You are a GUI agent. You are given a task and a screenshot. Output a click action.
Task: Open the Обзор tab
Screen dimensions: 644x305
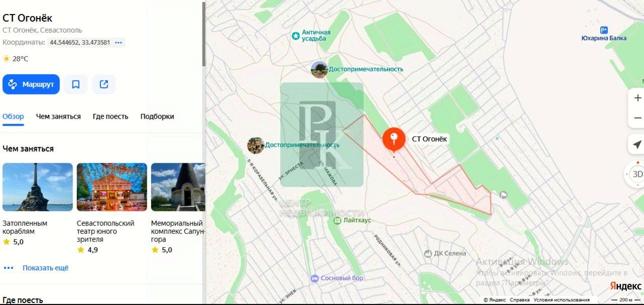13,117
